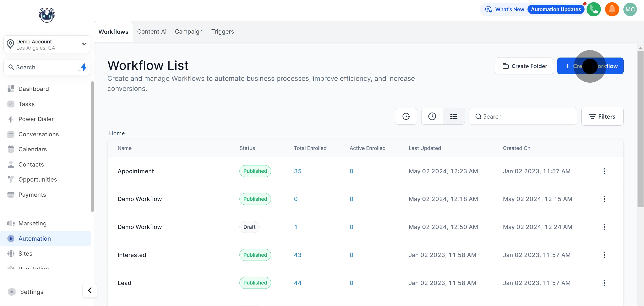
Task: Open three-dot menu for Appointment workflow
Action: tap(604, 171)
